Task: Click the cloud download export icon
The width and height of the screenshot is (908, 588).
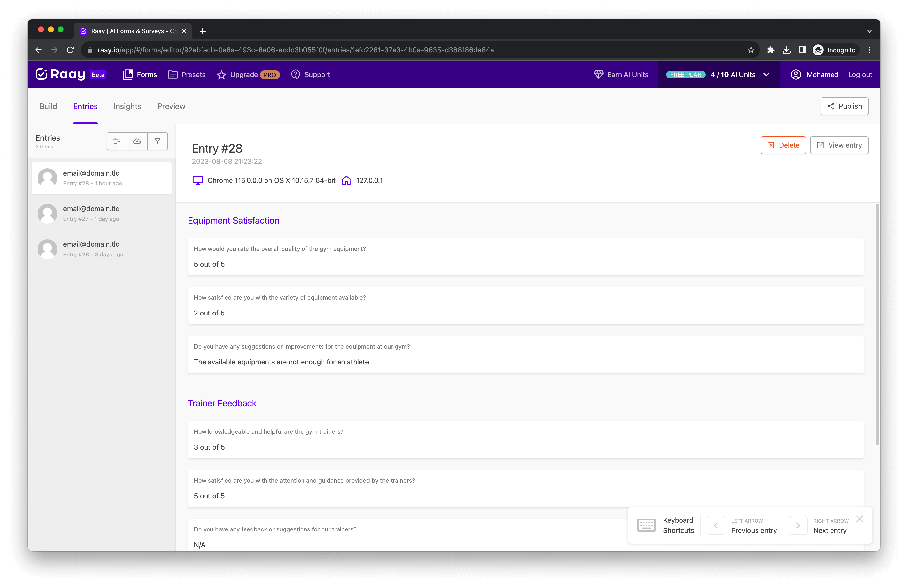Action: tap(137, 141)
